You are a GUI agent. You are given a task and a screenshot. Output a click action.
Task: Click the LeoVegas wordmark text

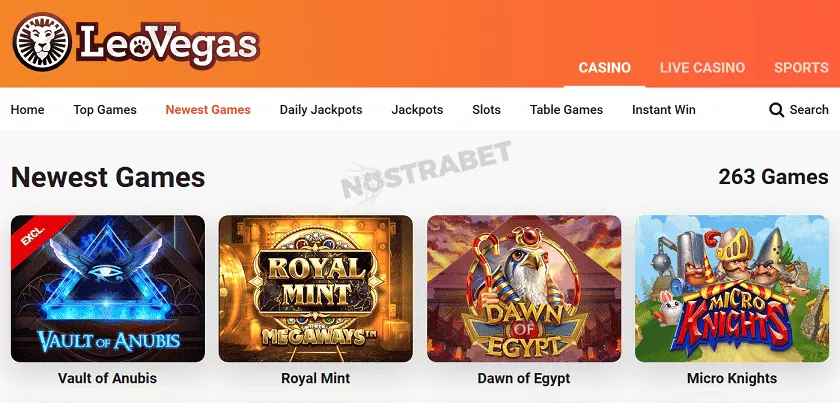pos(168,43)
